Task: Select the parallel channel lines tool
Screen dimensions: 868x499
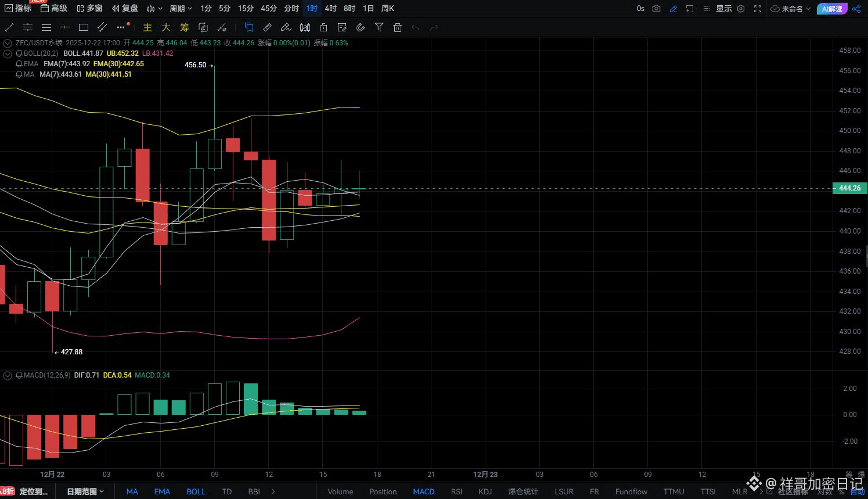Action: [28, 27]
